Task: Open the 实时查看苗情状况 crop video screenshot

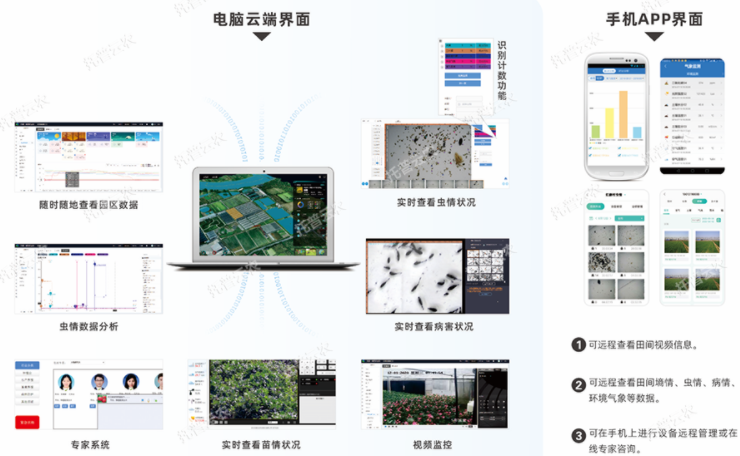Action: coord(261,393)
